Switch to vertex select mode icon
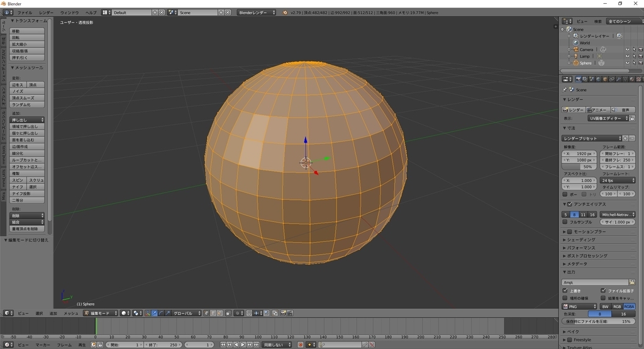Screen dimensions: 644x349 click(x=206, y=313)
